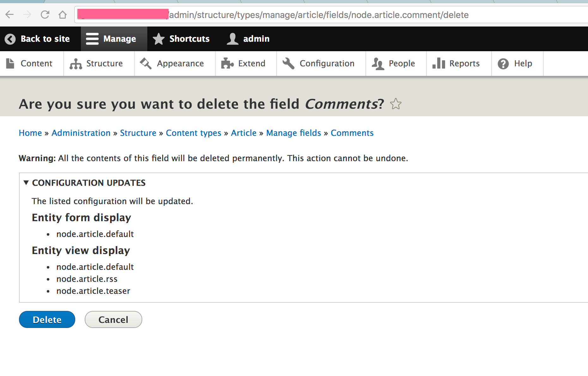Open Reports via the bar-chart icon
The width and height of the screenshot is (588, 376).
(x=438, y=63)
